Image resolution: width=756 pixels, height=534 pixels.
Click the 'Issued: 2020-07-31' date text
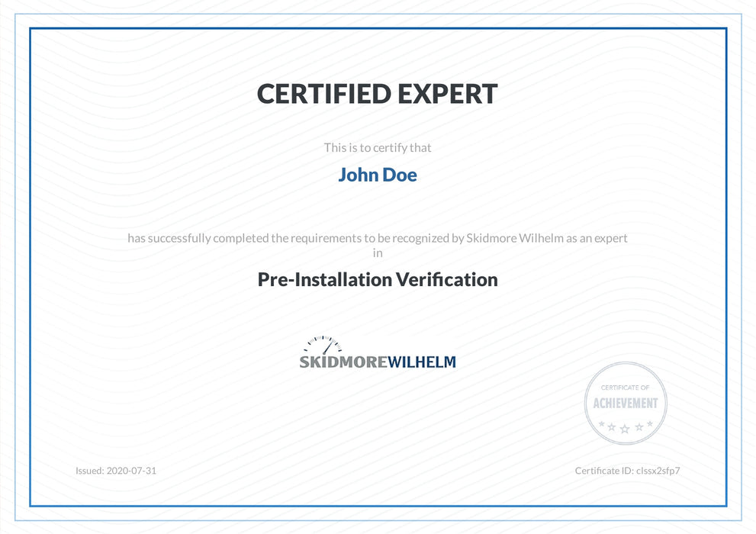(116, 471)
